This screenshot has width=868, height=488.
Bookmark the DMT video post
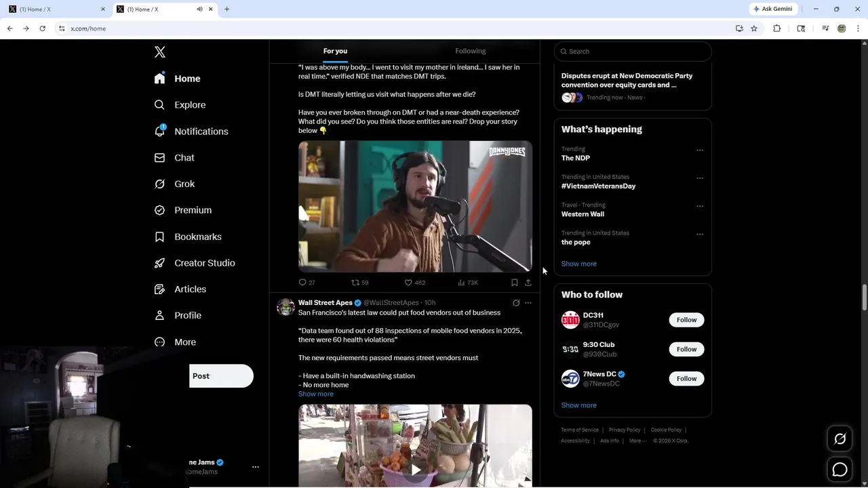(514, 283)
